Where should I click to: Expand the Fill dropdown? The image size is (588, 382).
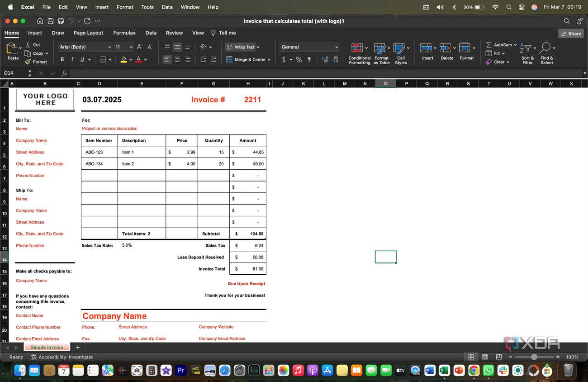(x=503, y=53)
